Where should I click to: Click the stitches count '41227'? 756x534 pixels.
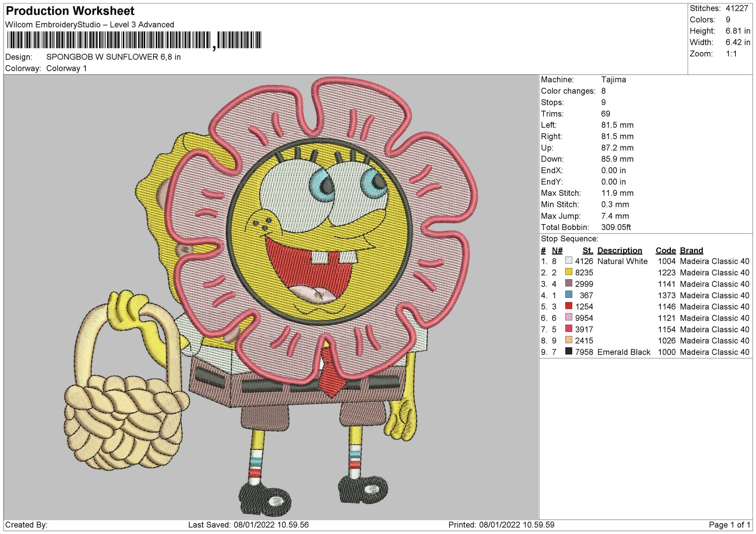tap(737, 8)
